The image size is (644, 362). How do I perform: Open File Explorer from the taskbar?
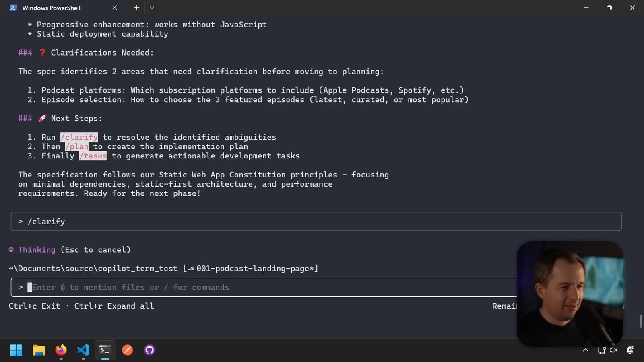tap(39, 350)
